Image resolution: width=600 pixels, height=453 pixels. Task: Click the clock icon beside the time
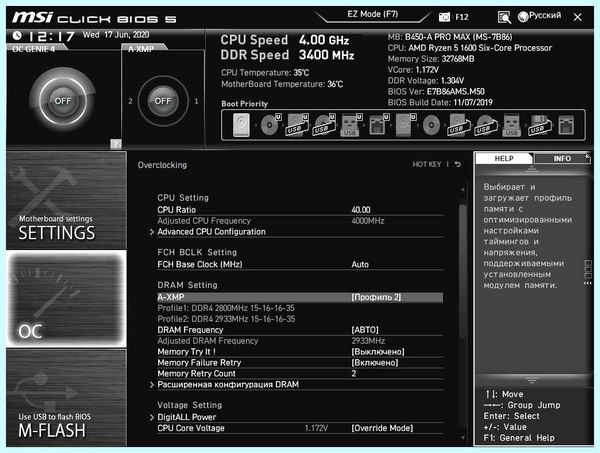coord(17,36)
